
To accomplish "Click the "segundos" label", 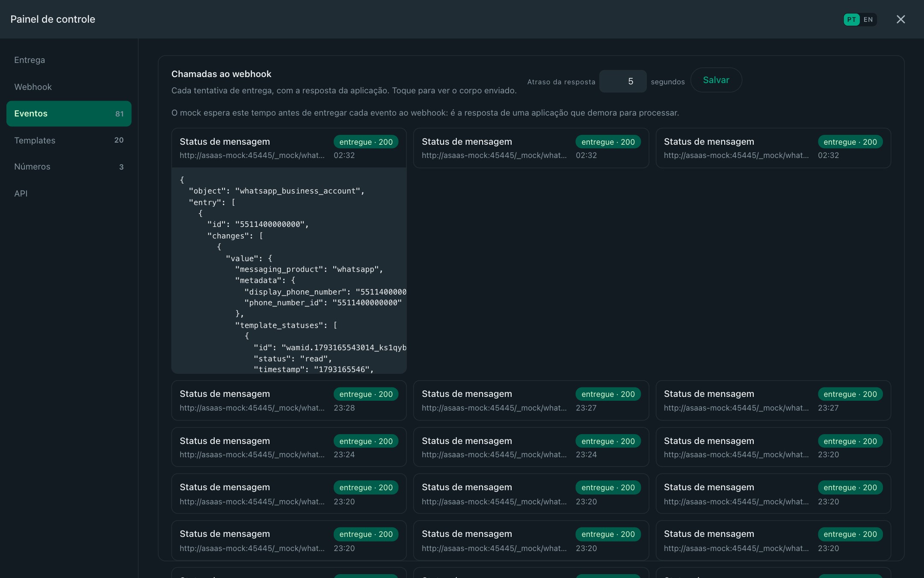I will click(x=668, y=82).
